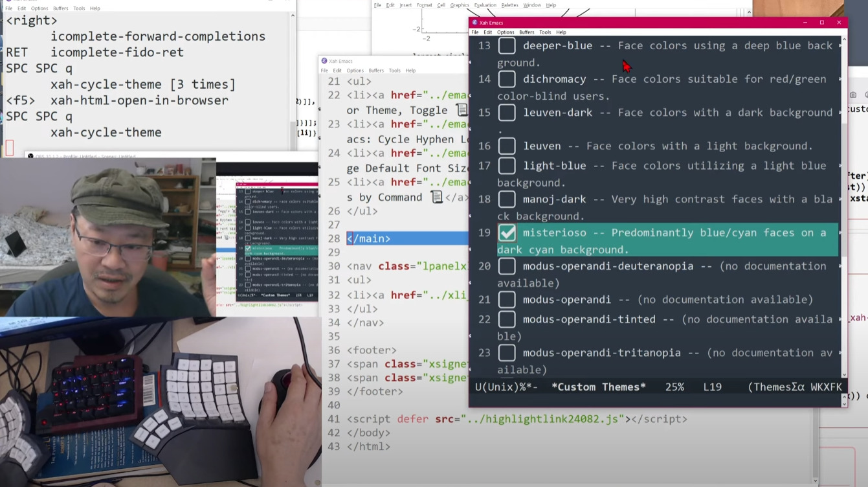
Task: Click the vertical scrollbar of Custom Themes window
Action: point(843,207)
